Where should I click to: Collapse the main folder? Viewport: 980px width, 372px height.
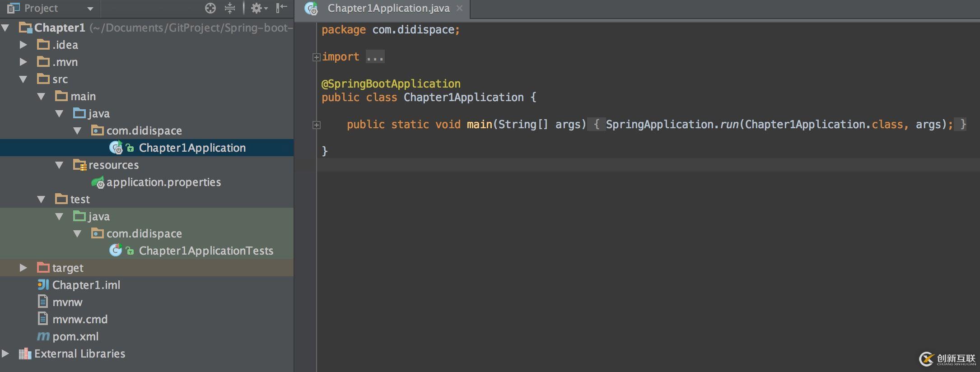42,96
